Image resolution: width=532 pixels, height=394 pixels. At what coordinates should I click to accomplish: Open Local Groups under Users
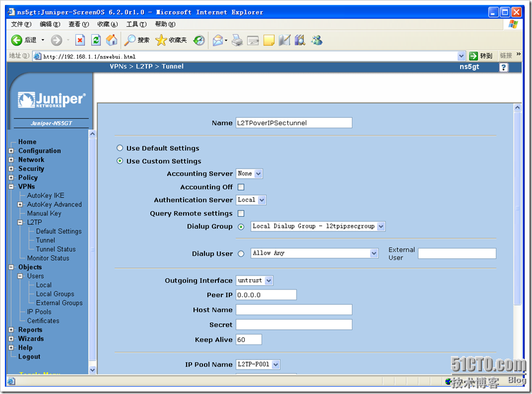(55, 294)
